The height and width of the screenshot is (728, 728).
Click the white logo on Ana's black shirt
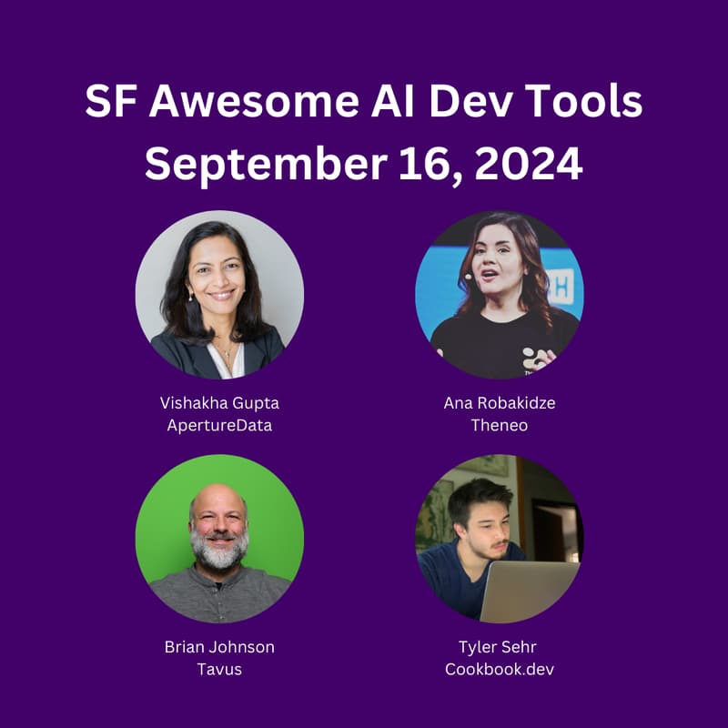(x=539, y=358)
